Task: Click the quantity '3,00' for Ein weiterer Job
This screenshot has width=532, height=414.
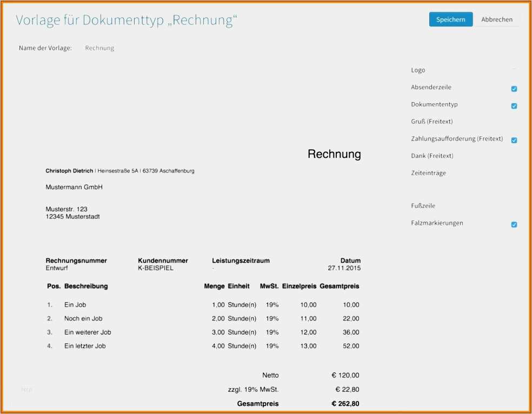Action: click(x=218, y=332)
